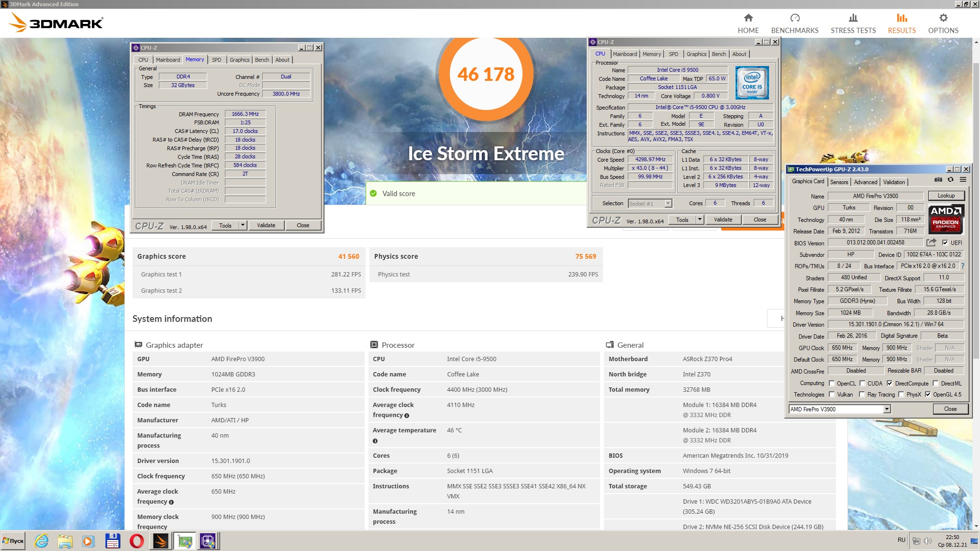980x551 pixels.
Task: Click the floppy disk taskbar icon
Action: coord(113,541)
